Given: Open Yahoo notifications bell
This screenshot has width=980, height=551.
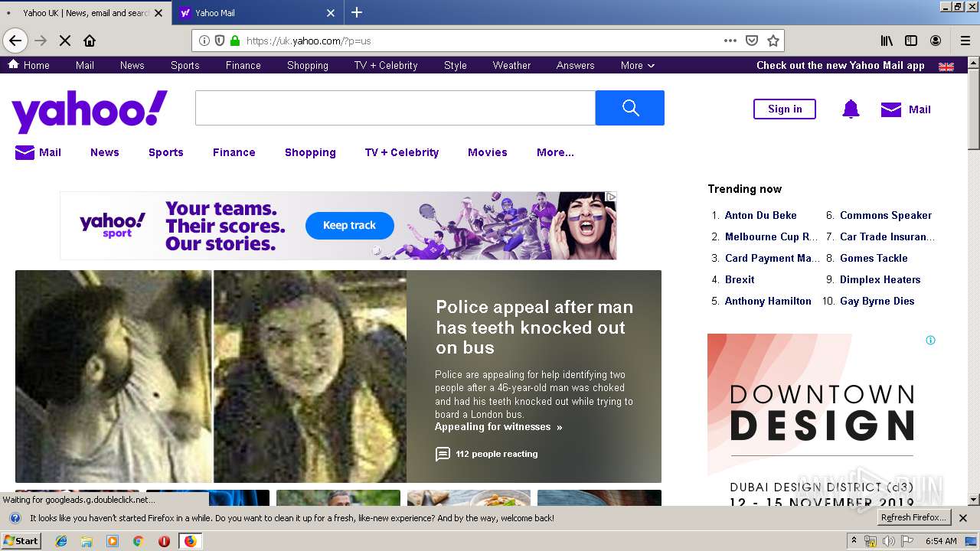Looking at the screenshot, I should click(x=851, y=109).
